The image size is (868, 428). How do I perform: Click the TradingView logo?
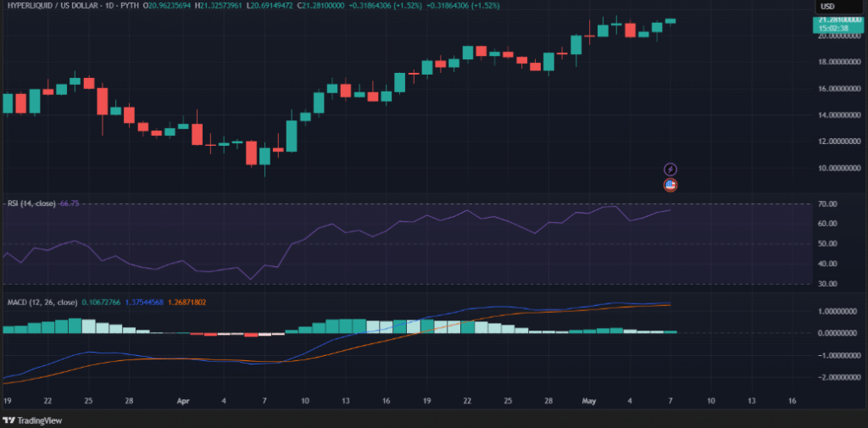(x=32, y=421)
